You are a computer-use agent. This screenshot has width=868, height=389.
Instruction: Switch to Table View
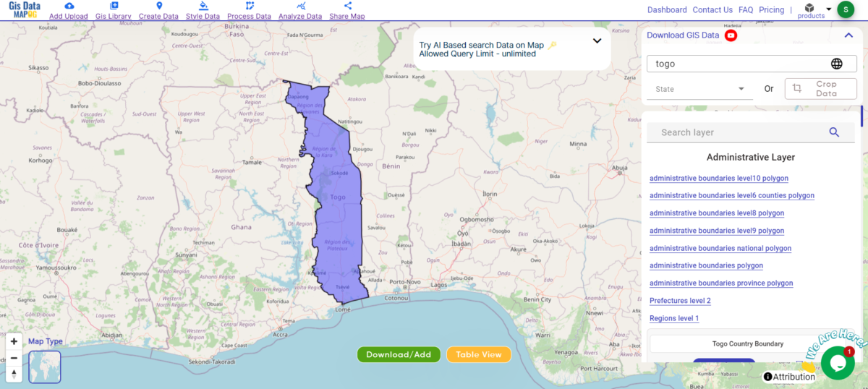pos(478,355)
